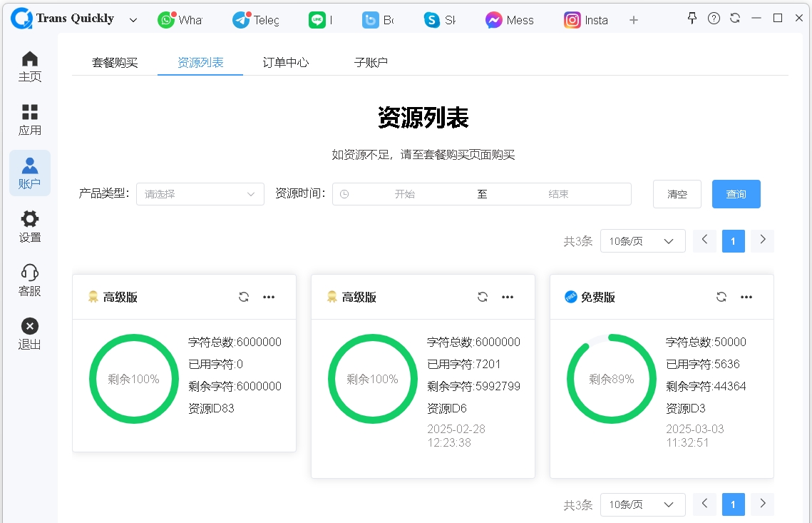This screenshot has width=812, height=523.
Task: Select page 1 in top pagination
Action: coord(734,241)
